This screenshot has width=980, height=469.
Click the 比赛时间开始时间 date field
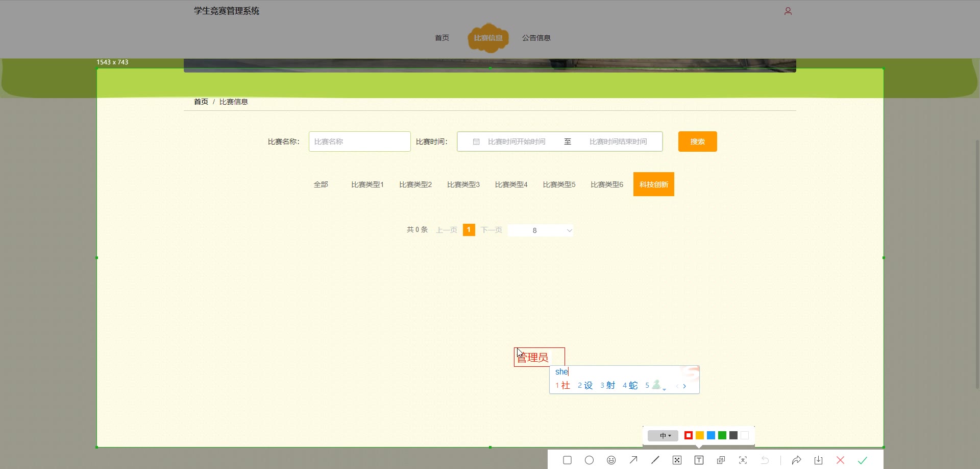[x=517, y=142]
